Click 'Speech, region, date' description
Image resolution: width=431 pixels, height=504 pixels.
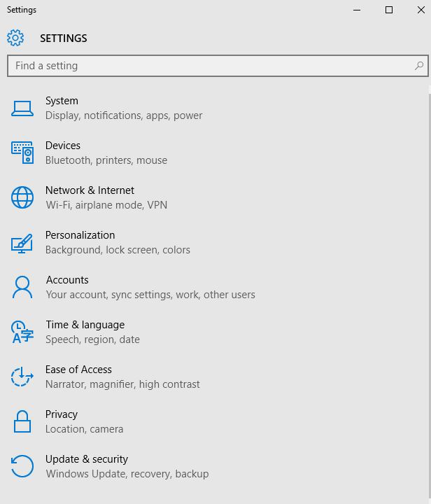coord(92,339)
